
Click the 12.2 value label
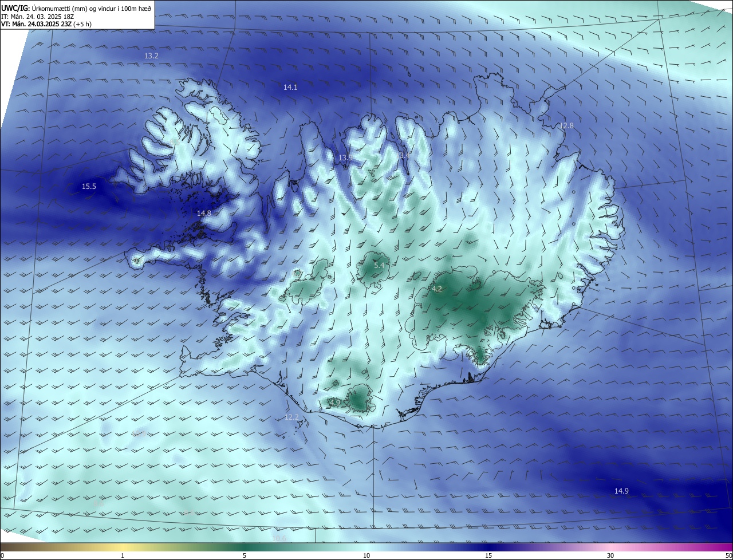click(291, 417)
